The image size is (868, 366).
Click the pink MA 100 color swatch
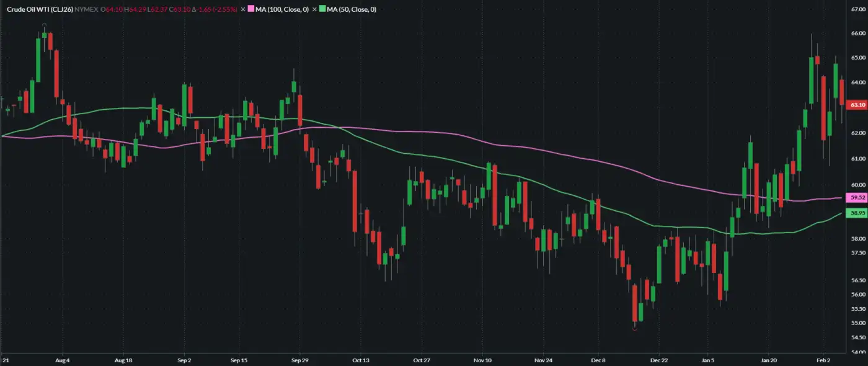[251, 9]
